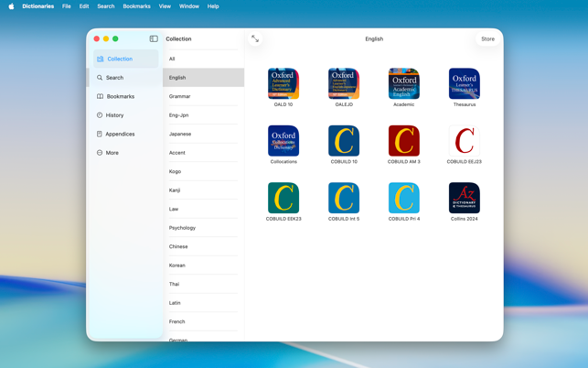588x368 pixels.
Task: Open the Oxford Academic English dictionary
Action: point(404,83)
